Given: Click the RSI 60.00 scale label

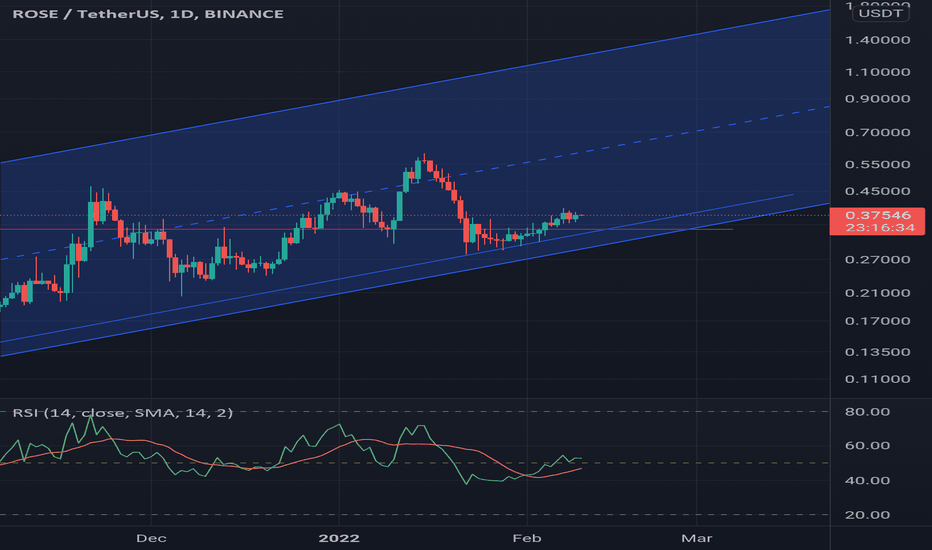Looking at the screenshot, I should pos(867,445).
